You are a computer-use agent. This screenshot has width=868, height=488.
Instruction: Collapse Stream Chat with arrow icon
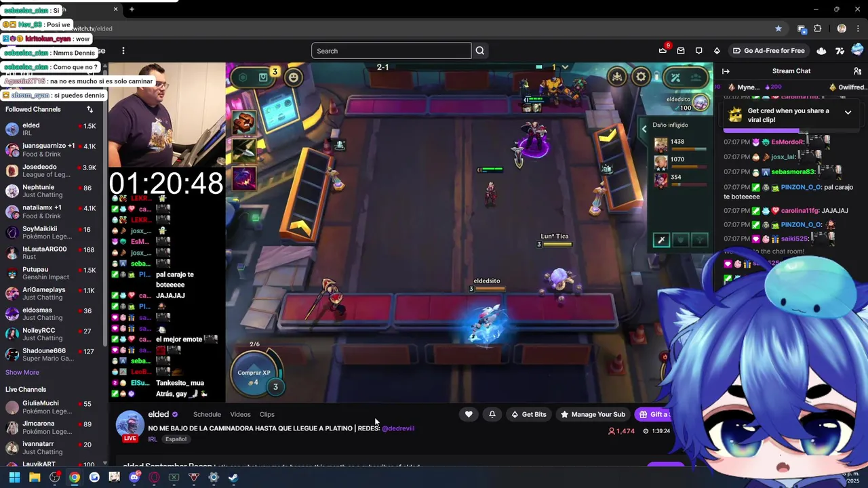pyautogui.click(x=726, y=71)
